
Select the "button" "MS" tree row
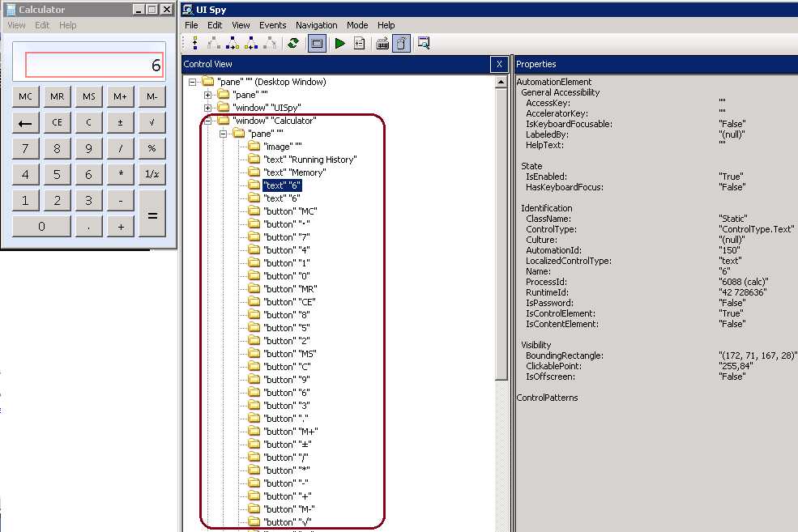coord(289,354)
